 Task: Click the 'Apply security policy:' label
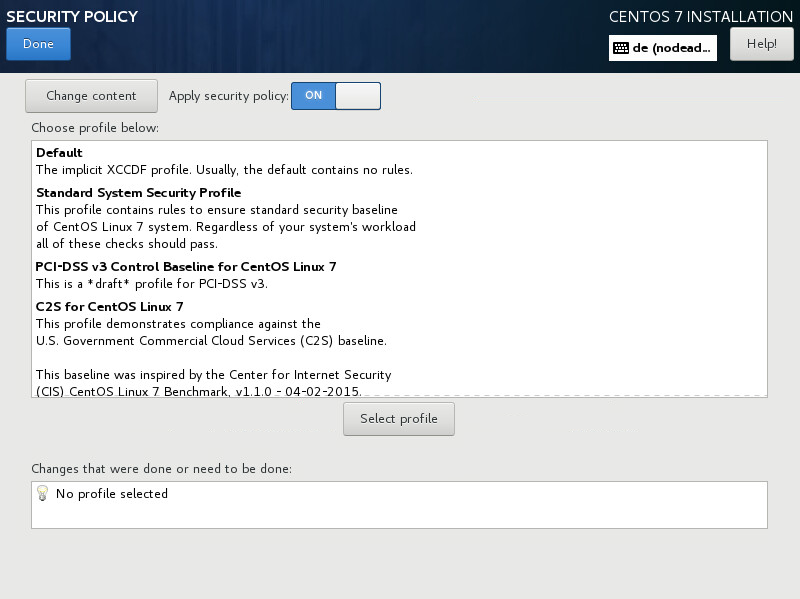tap(229, 96)
